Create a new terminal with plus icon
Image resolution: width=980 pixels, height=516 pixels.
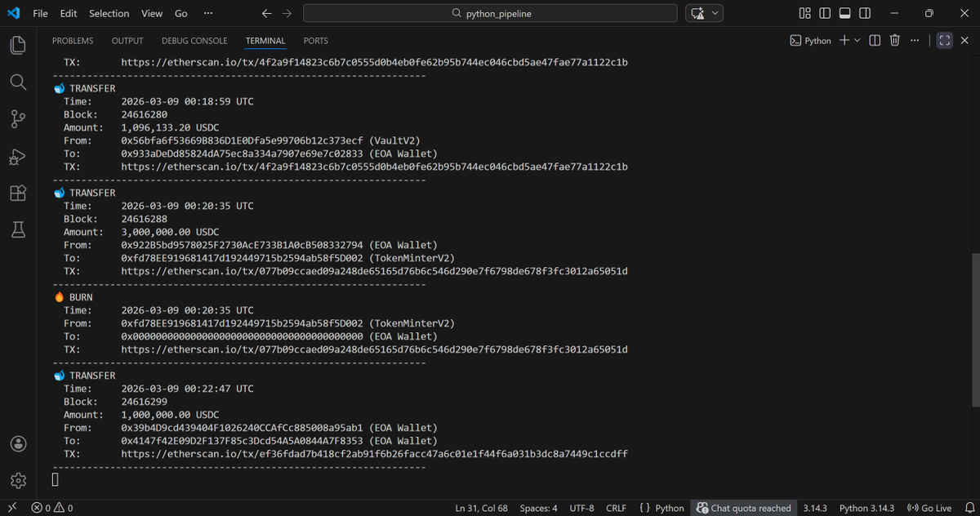pos(844,40)
